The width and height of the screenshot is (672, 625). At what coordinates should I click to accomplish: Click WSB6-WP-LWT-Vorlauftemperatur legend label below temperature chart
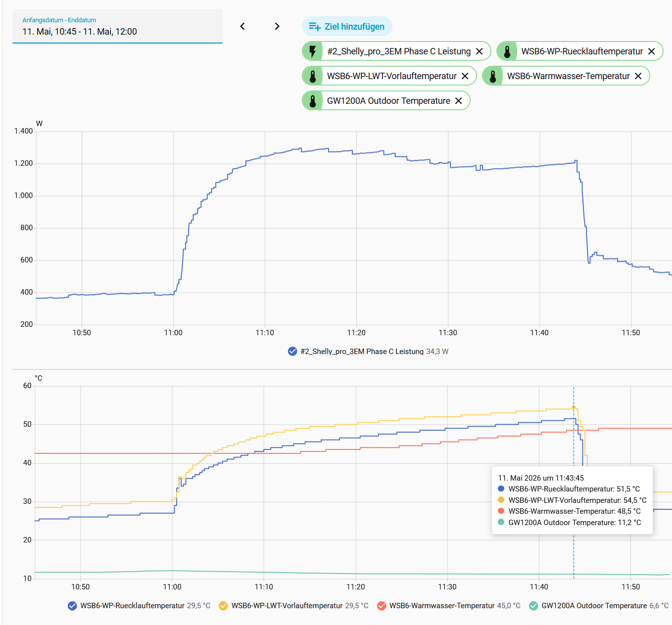click(x=287, y=606)
